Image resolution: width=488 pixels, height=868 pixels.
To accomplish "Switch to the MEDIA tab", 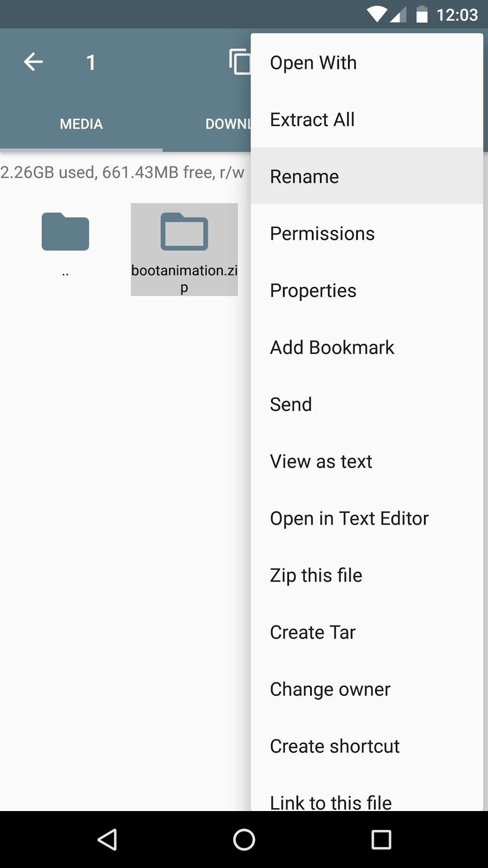I will [x=81, y=124].
